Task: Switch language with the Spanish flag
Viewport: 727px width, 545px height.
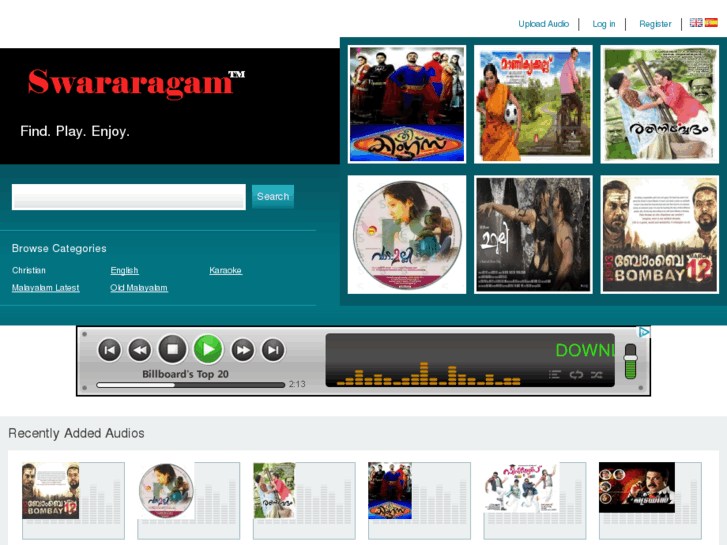Action: 711,22
